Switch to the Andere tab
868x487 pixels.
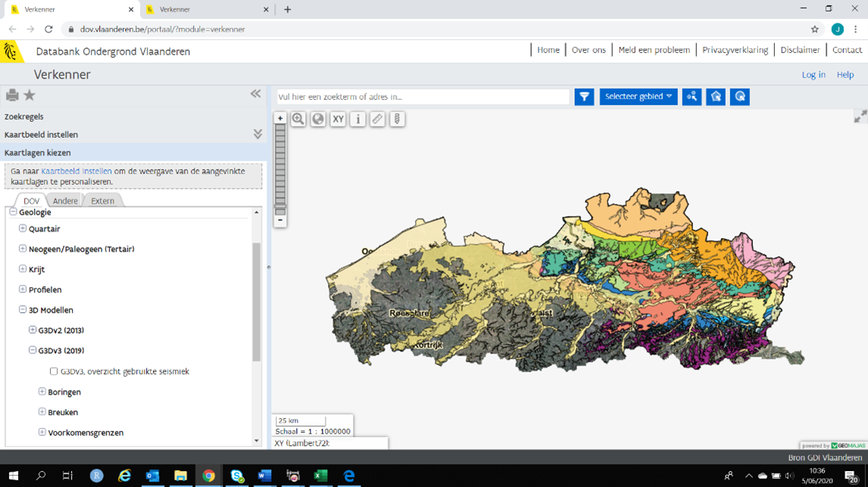point(65,201)
